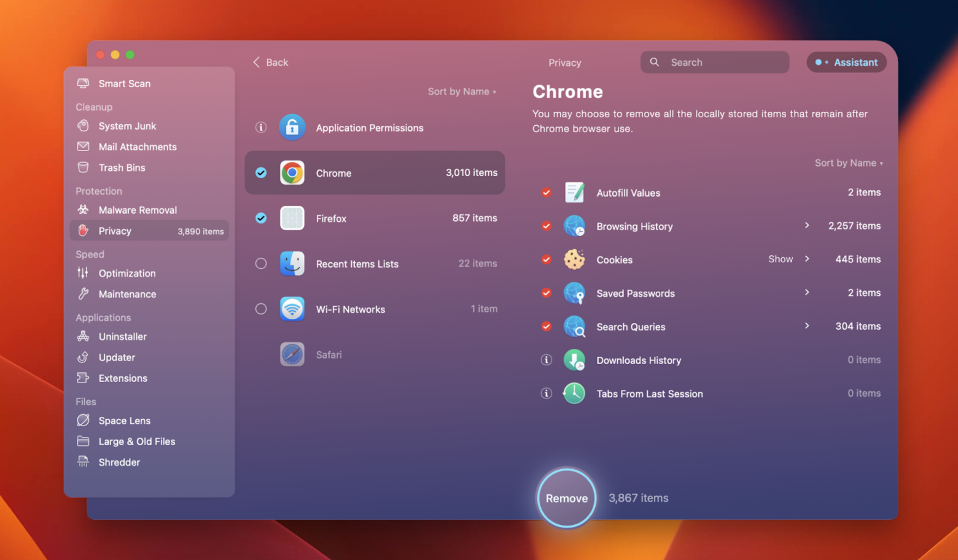Open Sort by Name dropdown in browser list

pyautogui.click(x=462, y=91)
